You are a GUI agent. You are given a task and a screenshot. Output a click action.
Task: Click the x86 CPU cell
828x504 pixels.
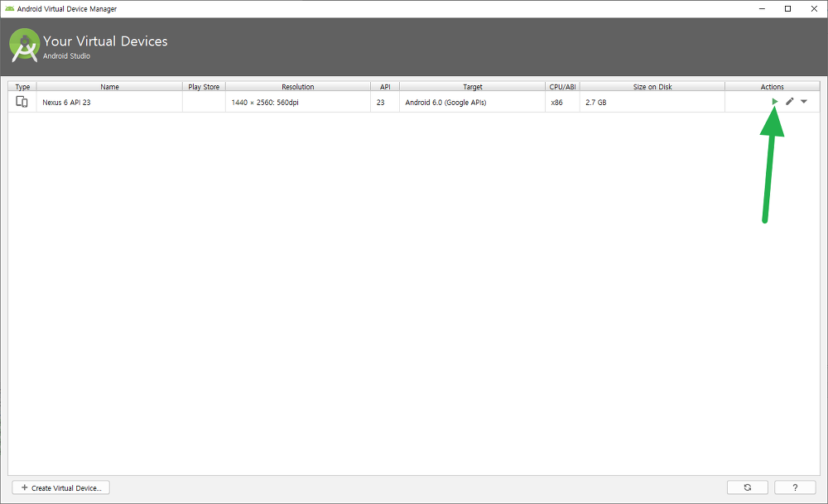[562, 102]
